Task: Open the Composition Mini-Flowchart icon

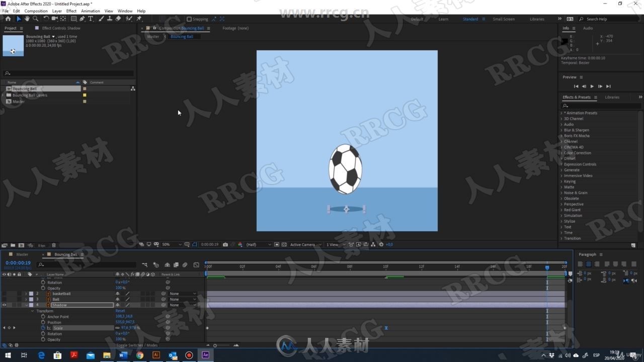Action: tap(144, 265)
